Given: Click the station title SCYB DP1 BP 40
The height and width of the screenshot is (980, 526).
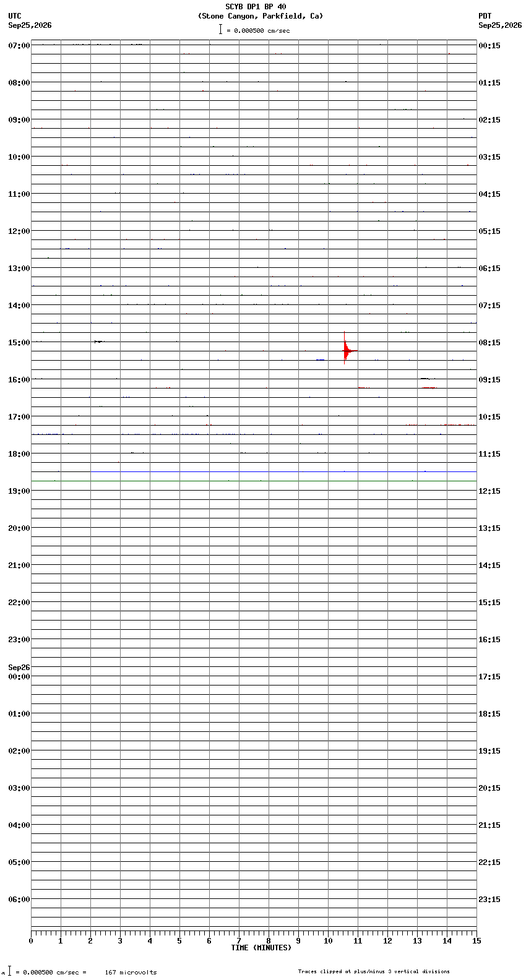Looking at the screenshot, I should [x=256, y=7].
